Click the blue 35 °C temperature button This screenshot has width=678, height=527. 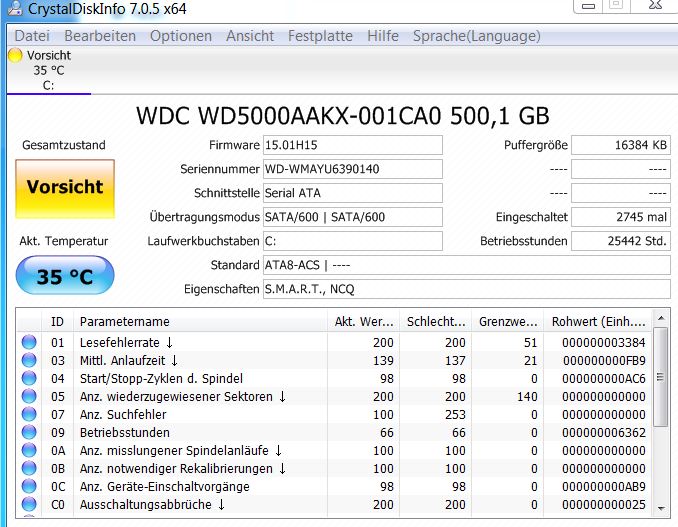(65, 275)
